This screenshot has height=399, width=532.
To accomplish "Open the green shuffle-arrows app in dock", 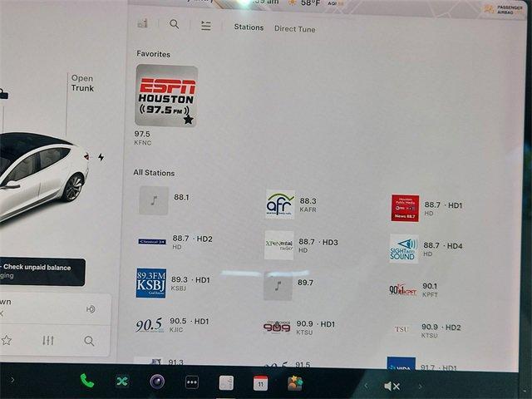I will [x=122, y=382].
